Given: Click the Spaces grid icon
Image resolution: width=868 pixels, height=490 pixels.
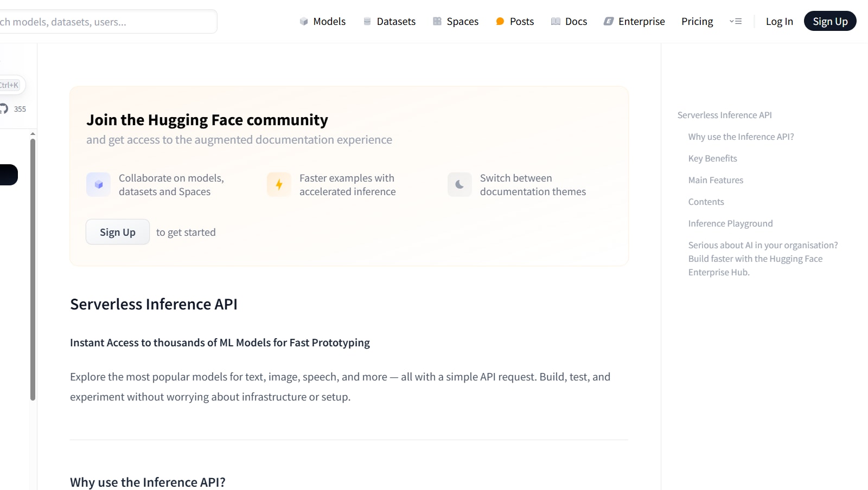Looking at the screenshot, I should 437,22.
